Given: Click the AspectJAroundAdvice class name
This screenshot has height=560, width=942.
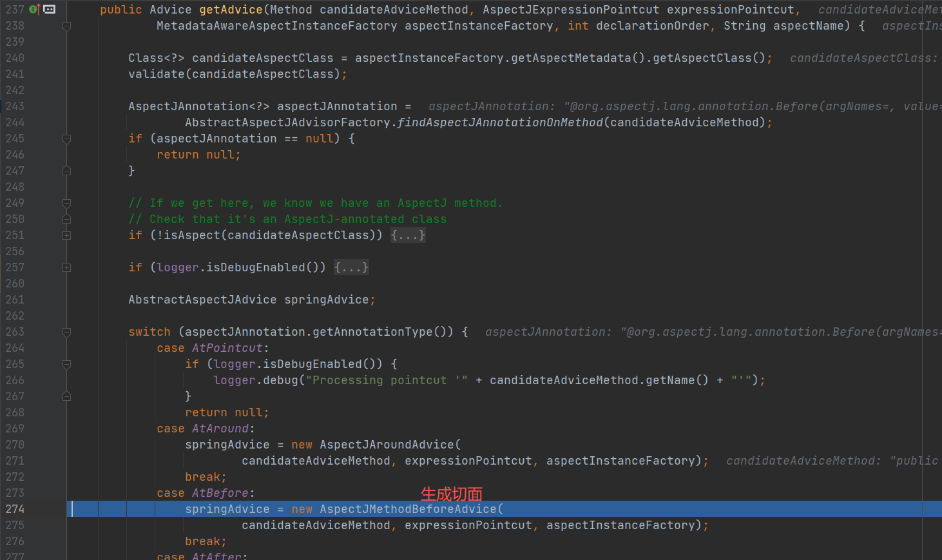Looking at the screenshot, I should point(387,445).
